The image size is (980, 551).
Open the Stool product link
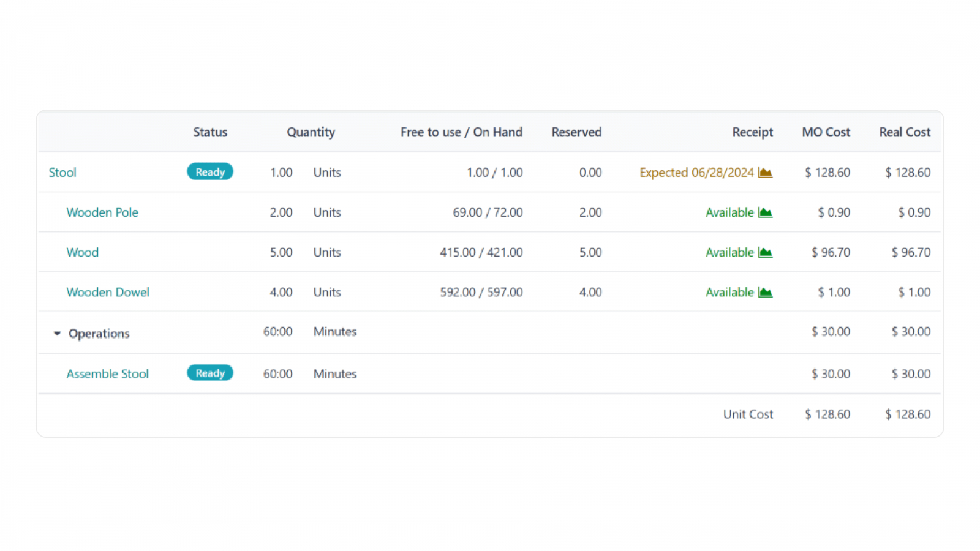click(x=62, y=173)
